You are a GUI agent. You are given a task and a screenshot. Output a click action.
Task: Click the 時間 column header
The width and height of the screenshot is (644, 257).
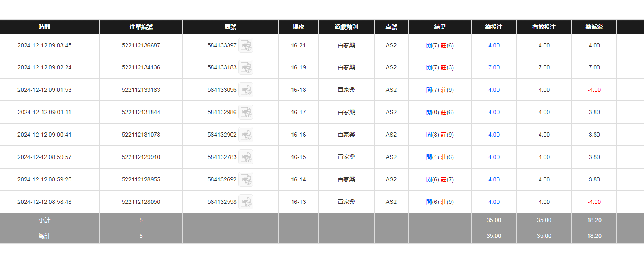click(x=44, y=27)
